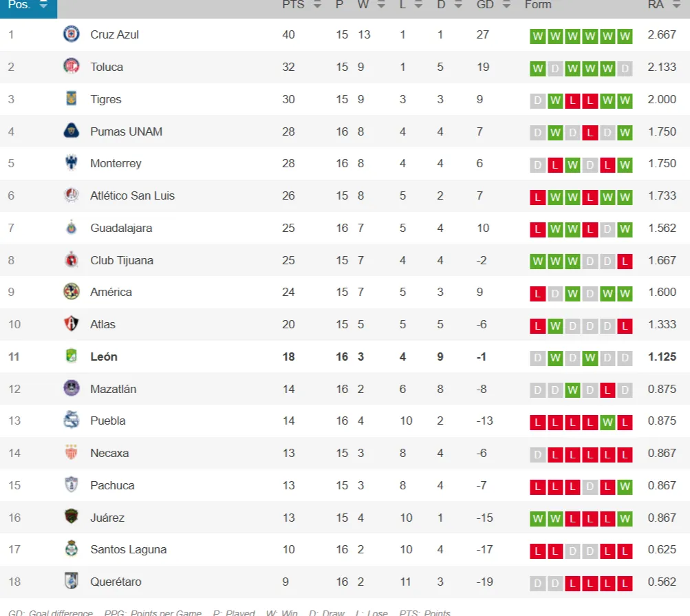This screenshot has width=690, height=616.
Task: Open the Atlético San Luis team link
Action: pyautogui.click(x=132, y=195)
